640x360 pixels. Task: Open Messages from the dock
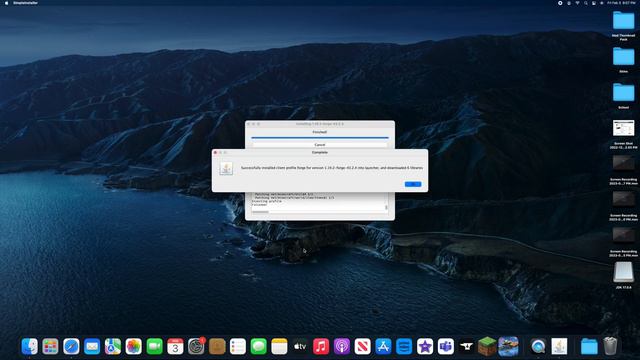(x=258, y=347)
